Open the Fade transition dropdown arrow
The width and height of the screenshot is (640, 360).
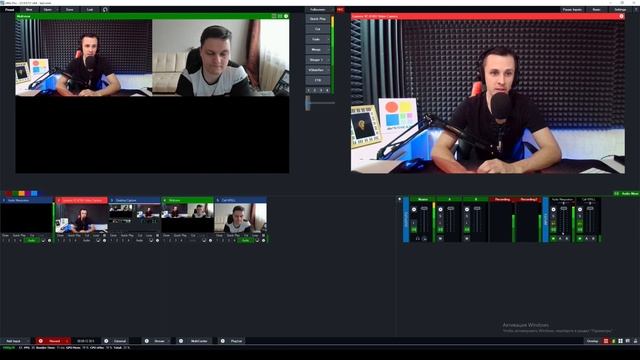click(328, 39)
